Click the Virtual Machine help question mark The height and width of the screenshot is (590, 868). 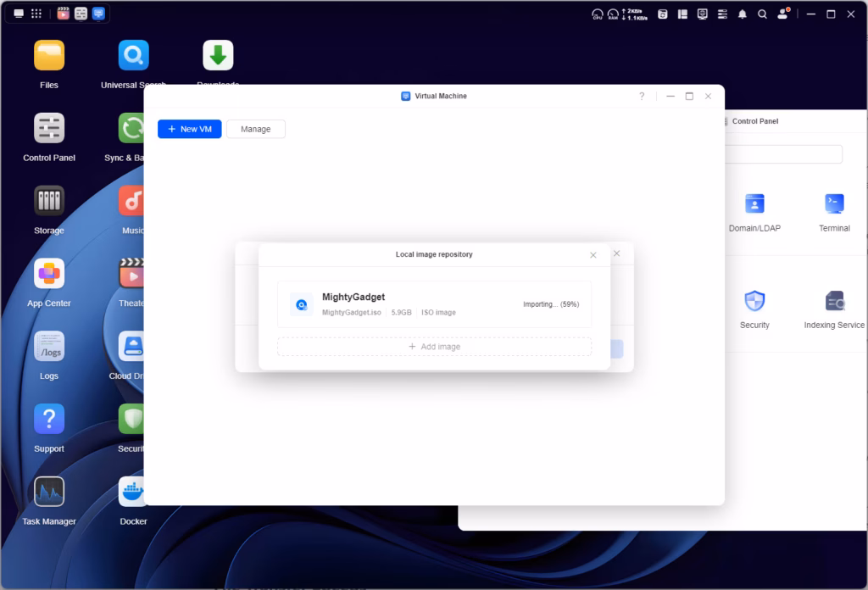tap(642, 97)
